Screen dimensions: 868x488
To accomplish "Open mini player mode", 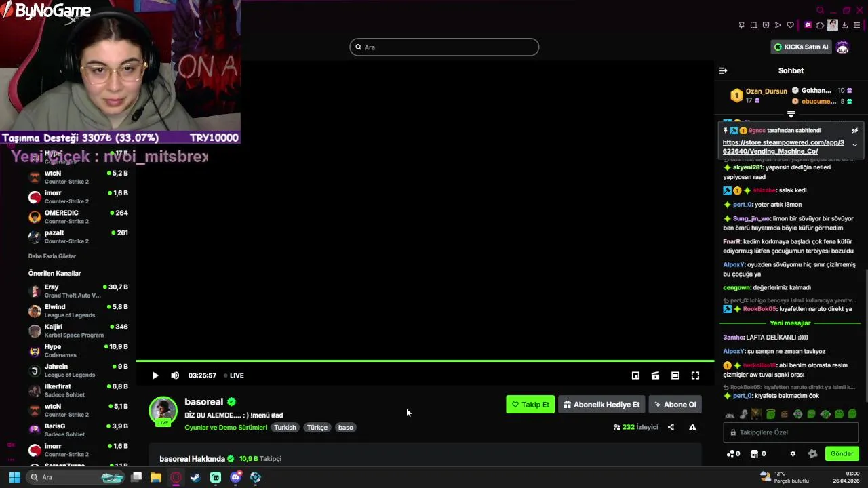I will tap(635, 375).
